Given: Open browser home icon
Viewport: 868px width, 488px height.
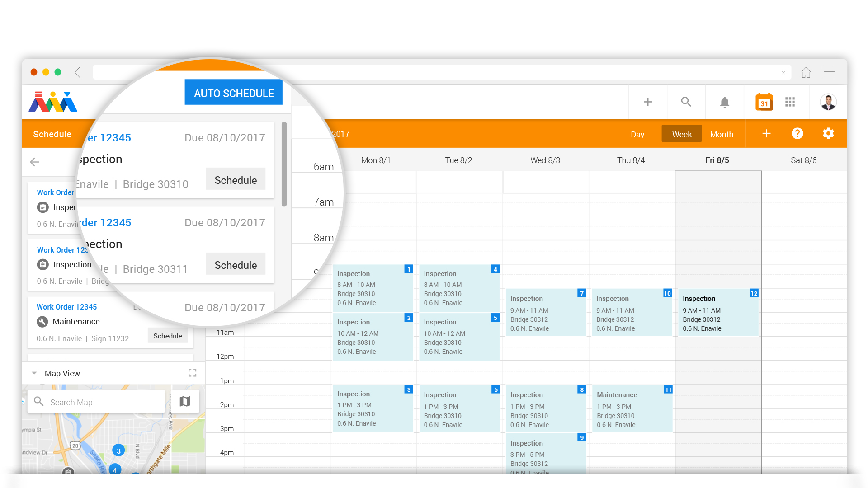Looking at the screenshot, I should coord(806,72).
